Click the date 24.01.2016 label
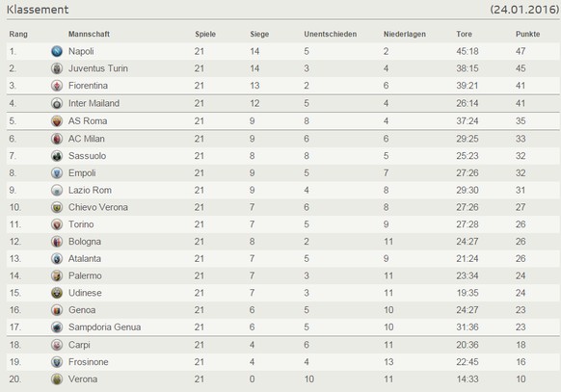The width and height of the screenshot is (561, 392). point(524,10)
